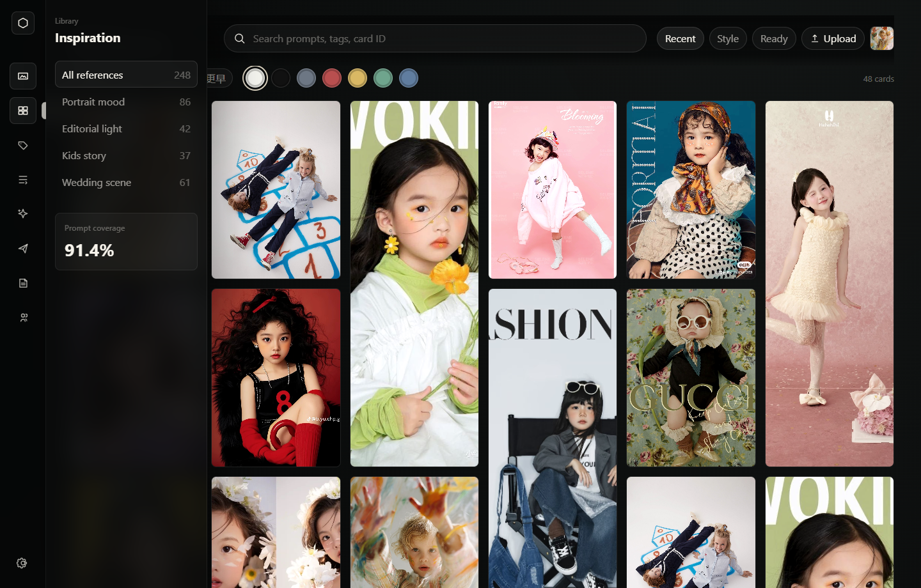Select the black color swatch filter
The height and width of the screenshot is (588, 921).
(x=281, y=78)
